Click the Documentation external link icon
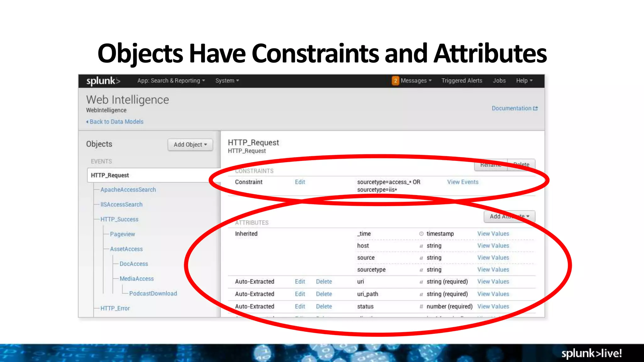The width and height of the screenshot is (644, 362). point(535,108)
